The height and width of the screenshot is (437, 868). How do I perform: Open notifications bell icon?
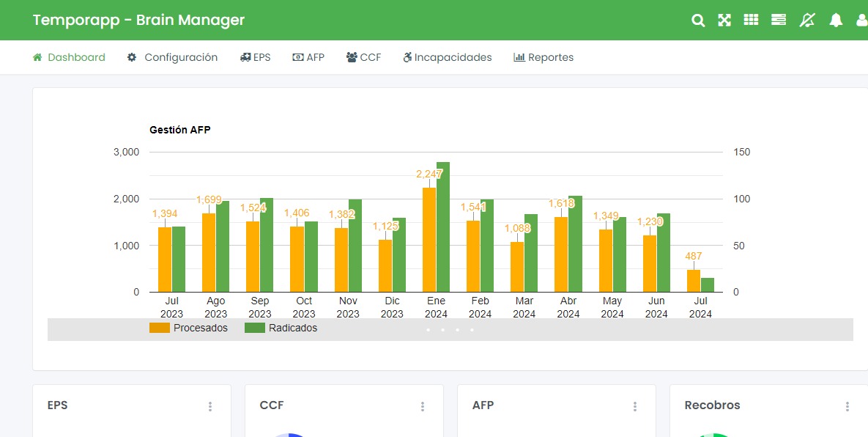[x=835, y=21]
